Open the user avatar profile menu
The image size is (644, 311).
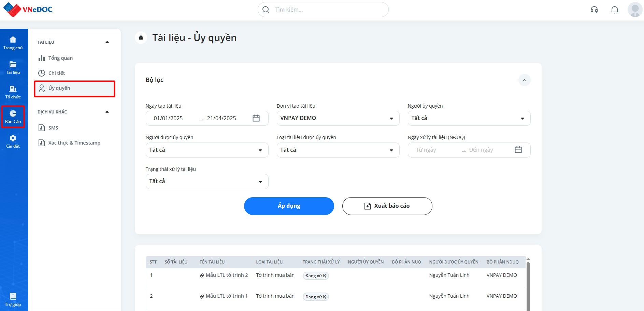pyautogui.click(x=635, y=10)
